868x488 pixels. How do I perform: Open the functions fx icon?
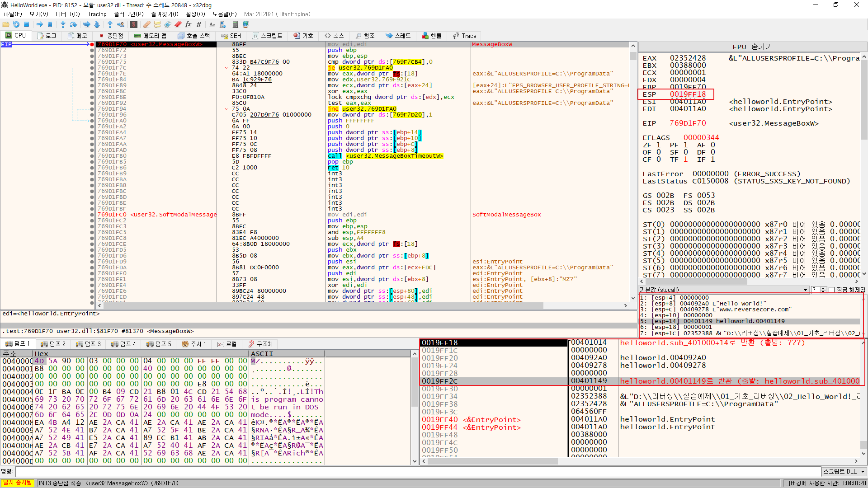click(x=189, y=24)
